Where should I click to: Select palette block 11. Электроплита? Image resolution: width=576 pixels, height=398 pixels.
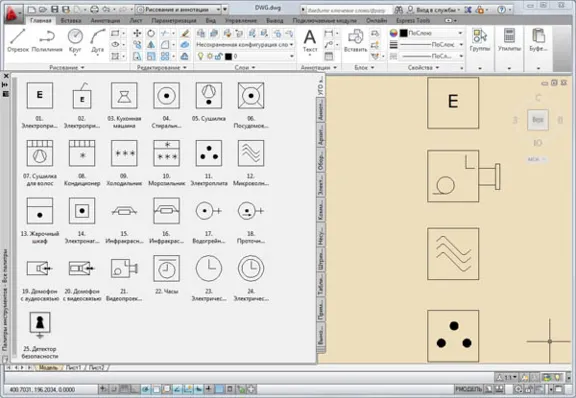209,162
